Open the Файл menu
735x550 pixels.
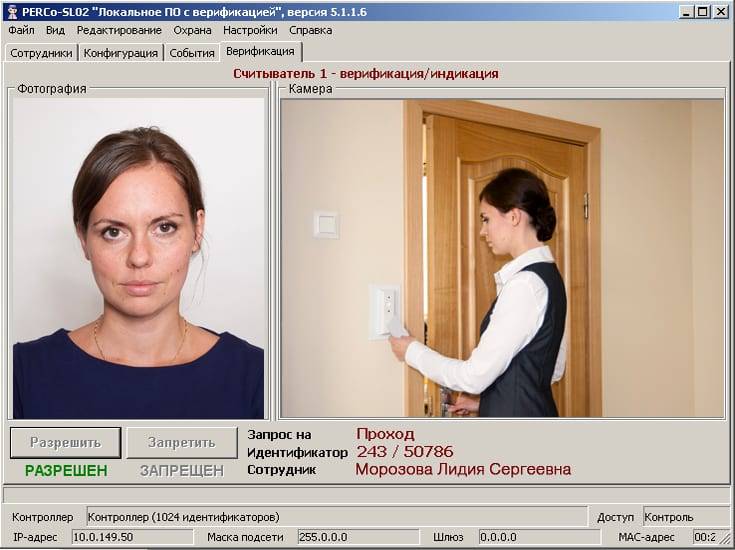tap(21, 30)
